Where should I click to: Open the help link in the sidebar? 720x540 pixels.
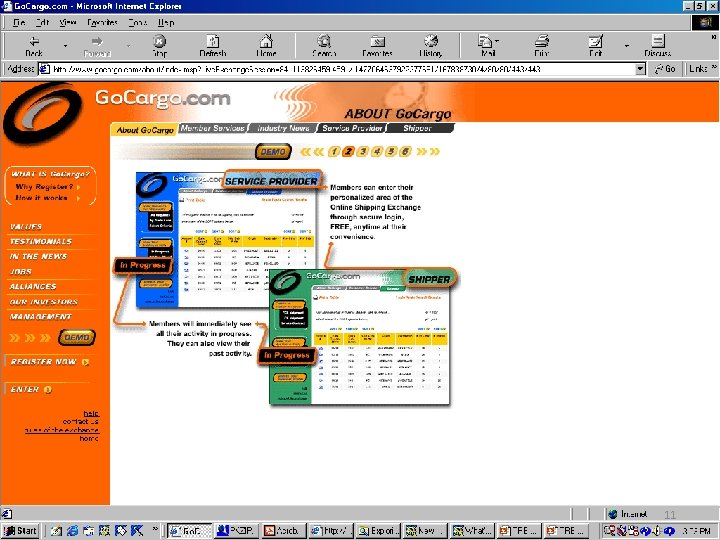[91, 413]
